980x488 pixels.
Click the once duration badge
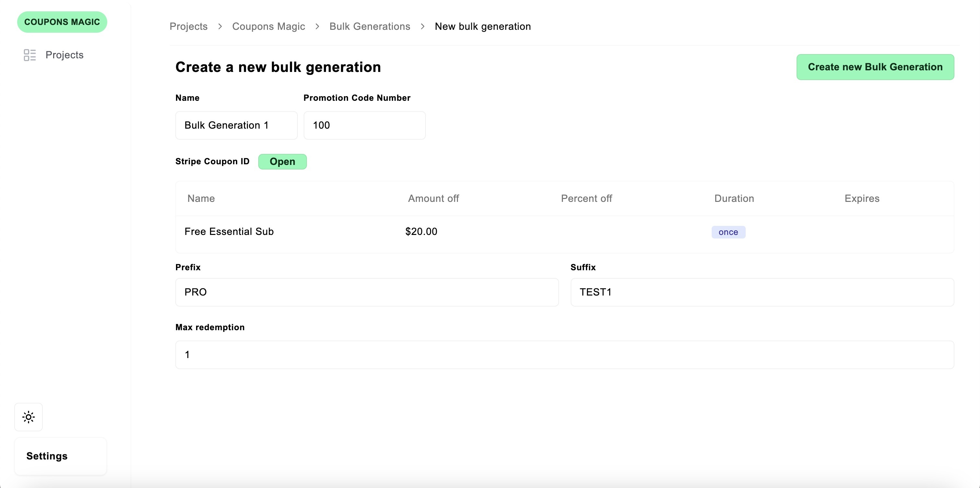point(728,232)
